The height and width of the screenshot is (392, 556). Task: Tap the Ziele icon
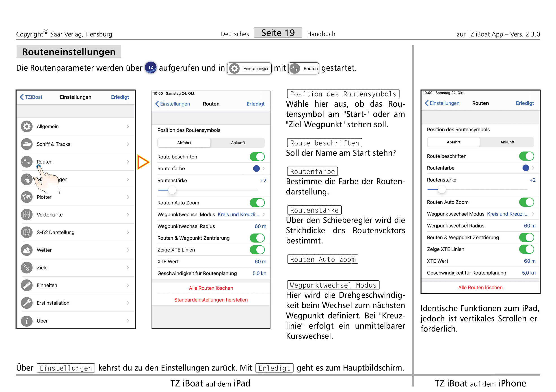coord(27,268)
